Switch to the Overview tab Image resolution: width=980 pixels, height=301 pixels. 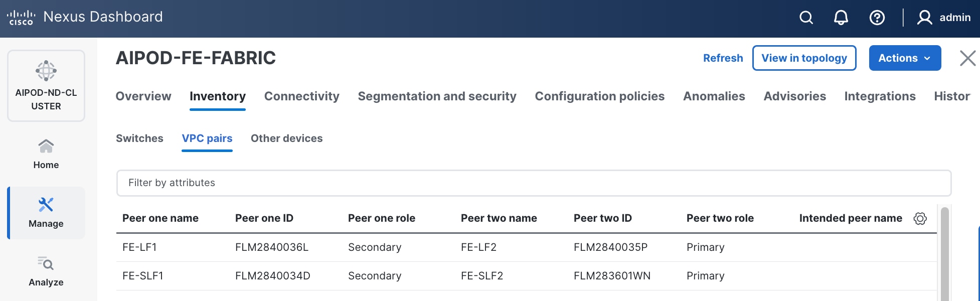[x=143, y=96]
